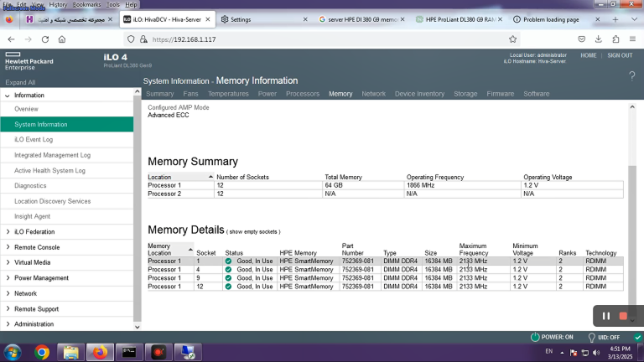This screenshot has height=362, width=644.
Task: Reload the iLO page
Action: [45, 39]
